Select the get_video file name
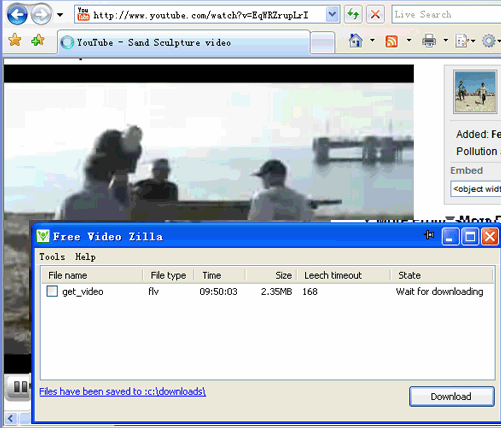Viewport: 501px width, 428px height. [x=83, y=292]
